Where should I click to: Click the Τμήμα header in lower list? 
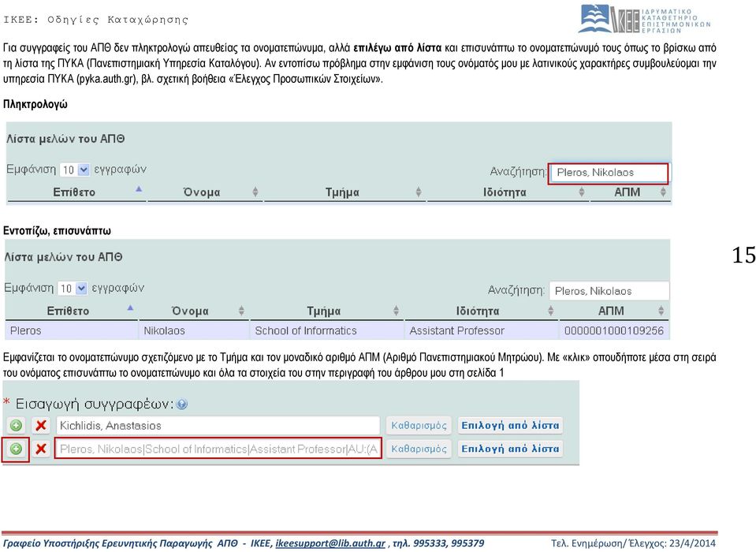(323, 311)
